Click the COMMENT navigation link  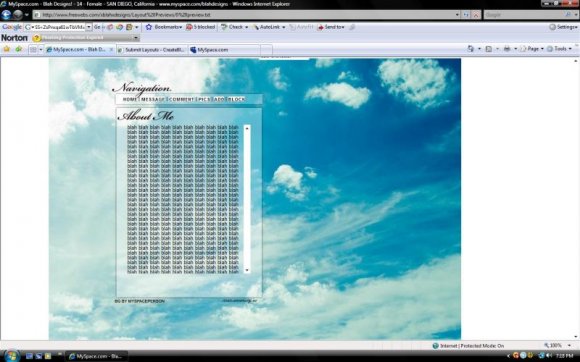(182, 99)
